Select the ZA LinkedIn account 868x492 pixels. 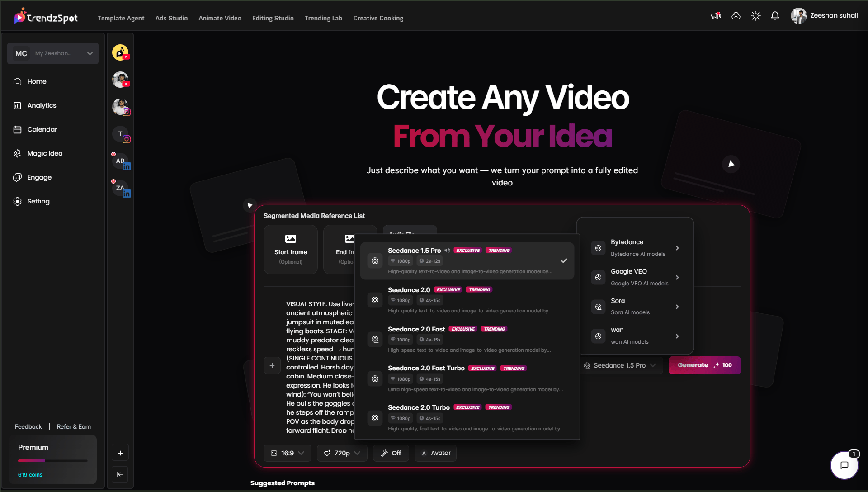click(x=120, y=189)
